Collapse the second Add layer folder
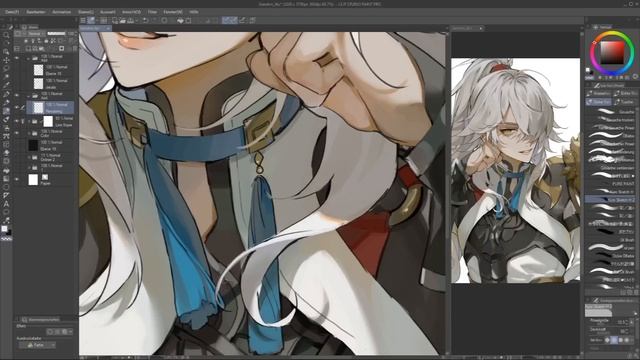This screenshot has height=360, width=640. click(x=29, y=96)
